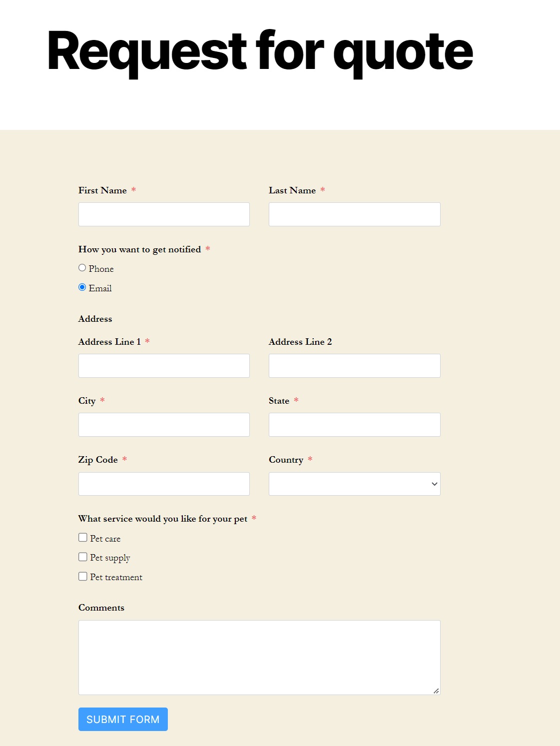Select the Phone notification radio button
Screen dimensions: 560x746
(82, 268)
